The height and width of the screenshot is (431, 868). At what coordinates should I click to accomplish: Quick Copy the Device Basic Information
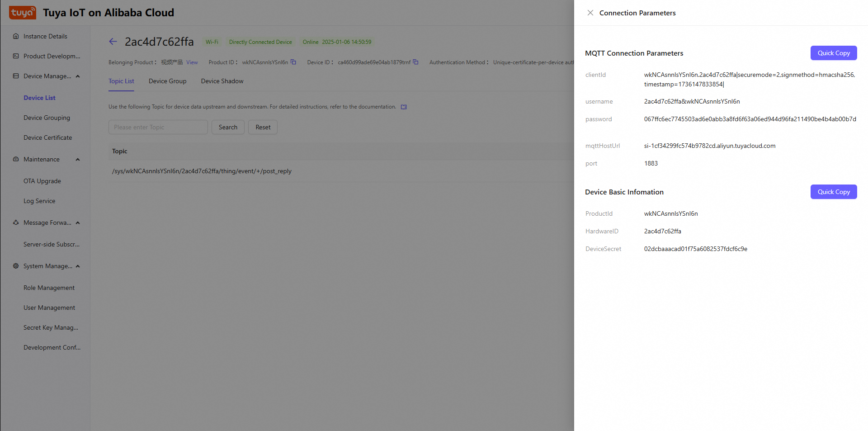point(834,192)
